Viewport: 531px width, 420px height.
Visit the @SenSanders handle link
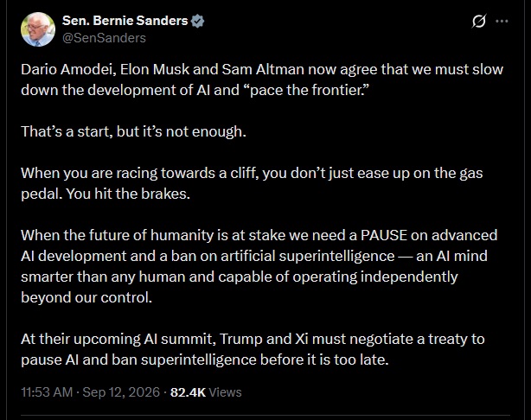(104, 38)
